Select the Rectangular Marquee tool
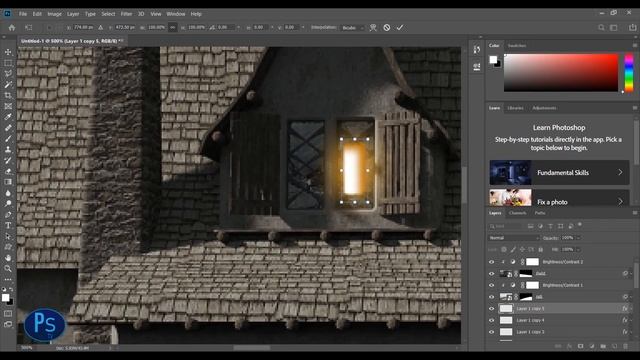This screenshot has height=360, width=640. [8, 63]
